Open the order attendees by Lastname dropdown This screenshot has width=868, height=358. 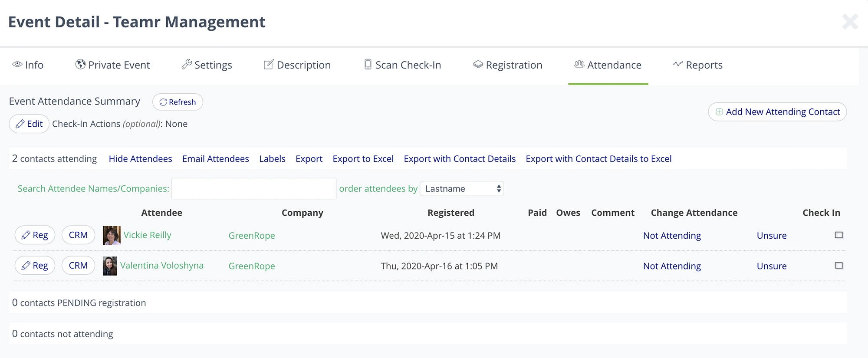462,189
